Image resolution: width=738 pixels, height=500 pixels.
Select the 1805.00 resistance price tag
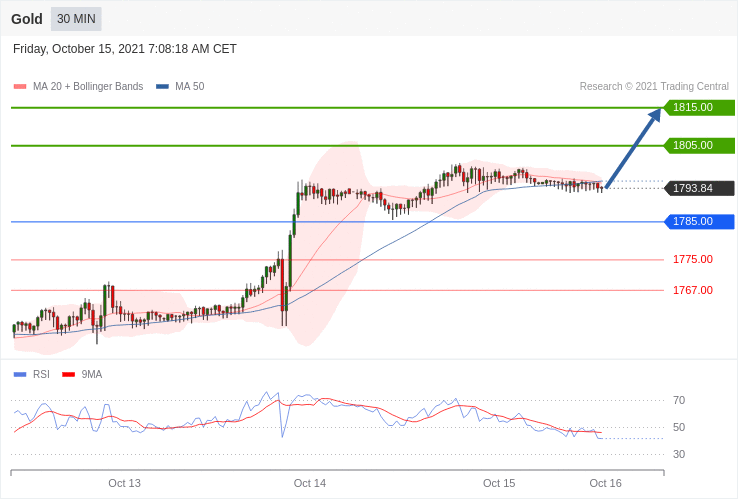(699, 145)
